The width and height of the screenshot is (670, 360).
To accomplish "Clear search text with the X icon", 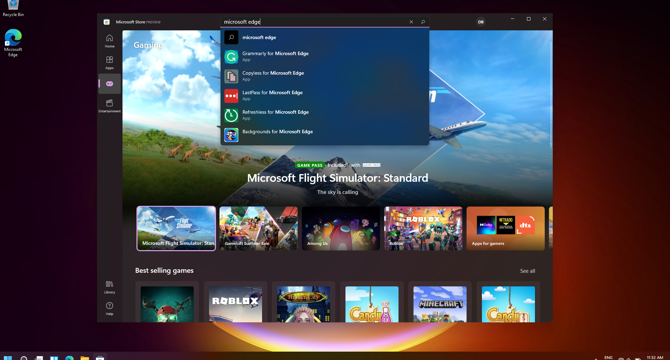I will tap(411, 22).
